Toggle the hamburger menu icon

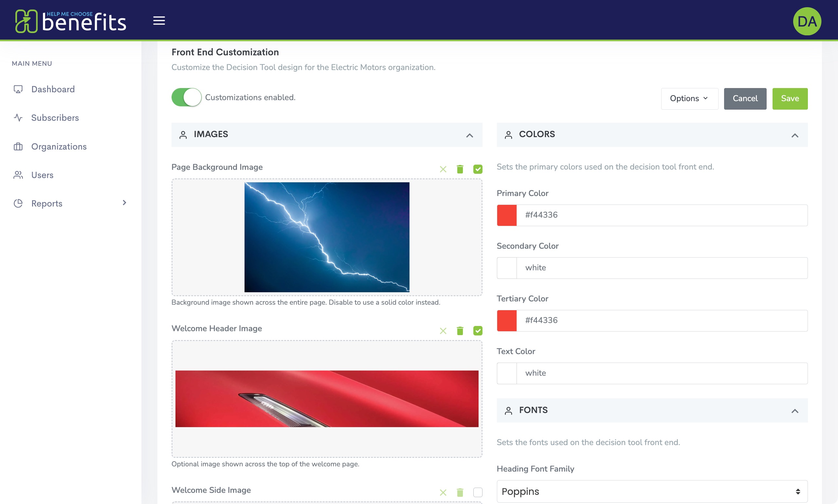(x=159, y=21)
